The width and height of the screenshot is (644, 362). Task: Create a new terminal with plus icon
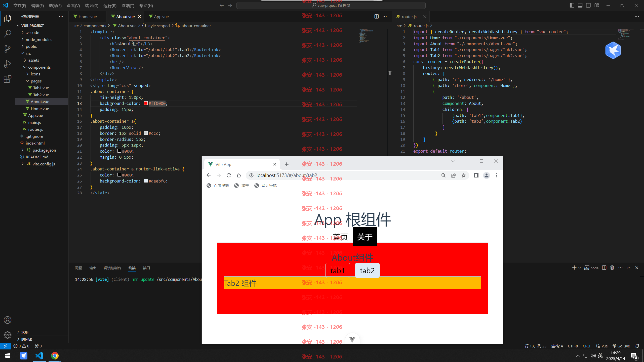pos(574,268)
